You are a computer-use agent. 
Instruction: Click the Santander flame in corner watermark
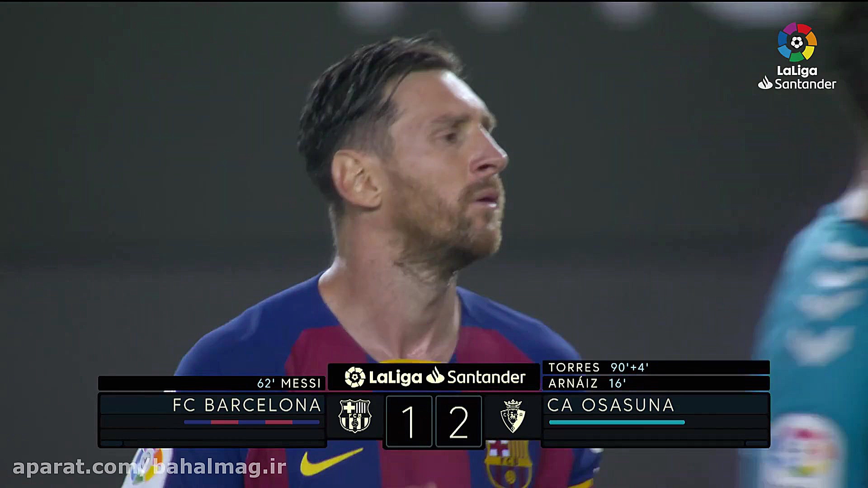[765, 83]
